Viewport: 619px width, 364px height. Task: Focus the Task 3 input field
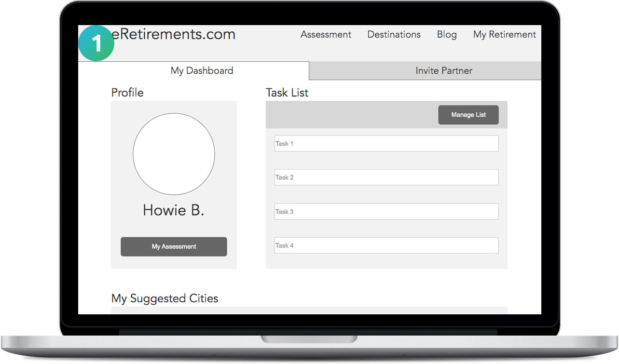pos(386,212)
